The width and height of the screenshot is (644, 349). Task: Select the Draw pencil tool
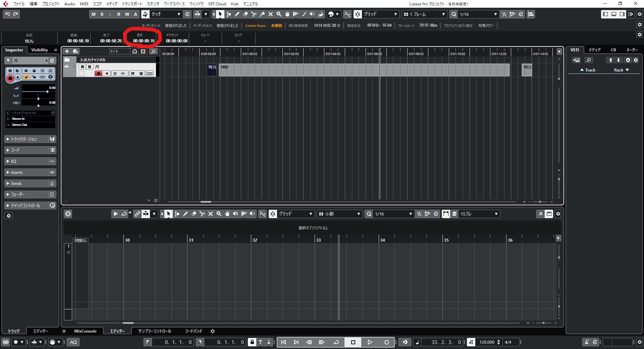pyautogui.click(x=237, y=14)
